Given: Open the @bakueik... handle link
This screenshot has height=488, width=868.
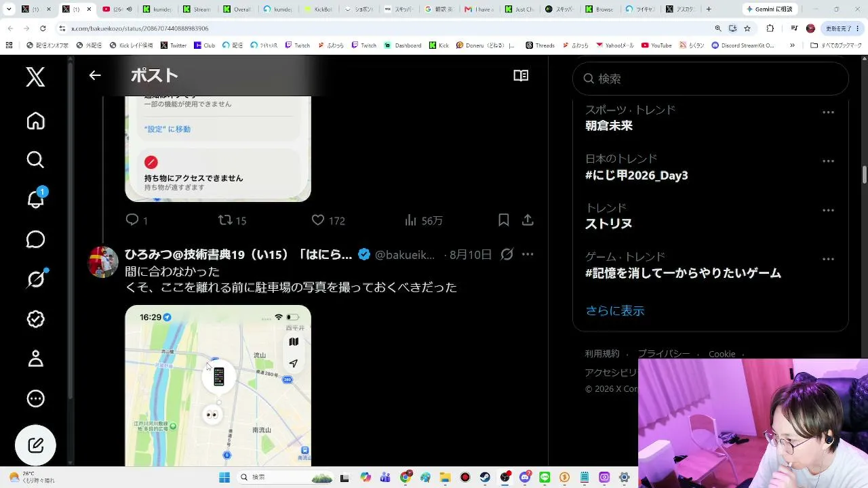Looking at the screenshot, I should tap(405, 255).
